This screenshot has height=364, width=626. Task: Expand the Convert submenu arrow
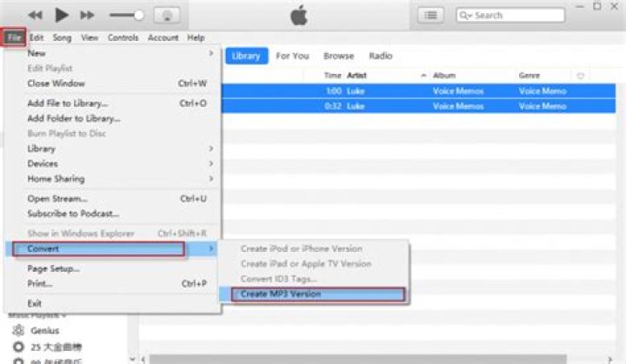click(x=210, y=248)
